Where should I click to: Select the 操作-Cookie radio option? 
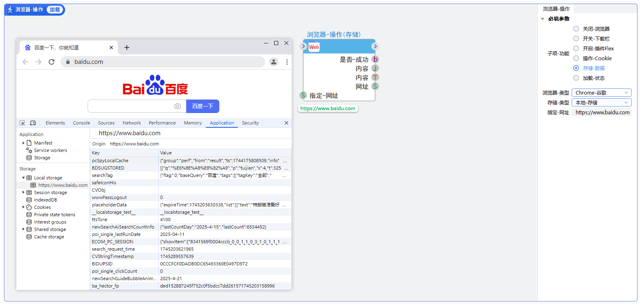coord(576,58)
